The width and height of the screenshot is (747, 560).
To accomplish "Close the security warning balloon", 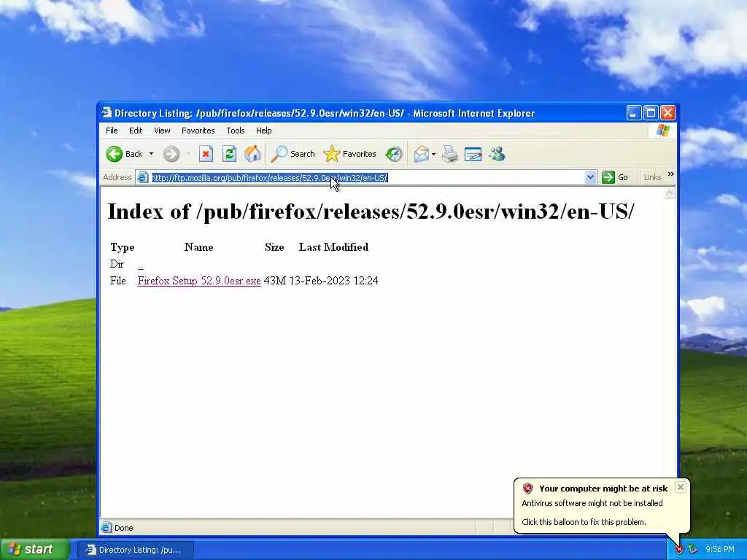I will [681, 487].
